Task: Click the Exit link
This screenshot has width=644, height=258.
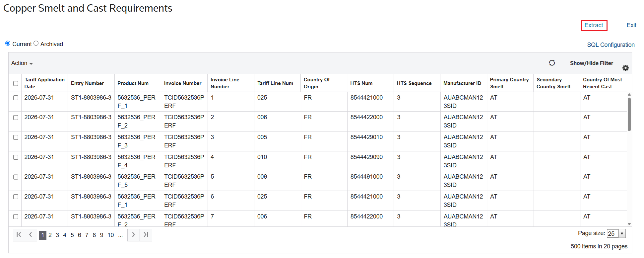Action: [631, 25]
